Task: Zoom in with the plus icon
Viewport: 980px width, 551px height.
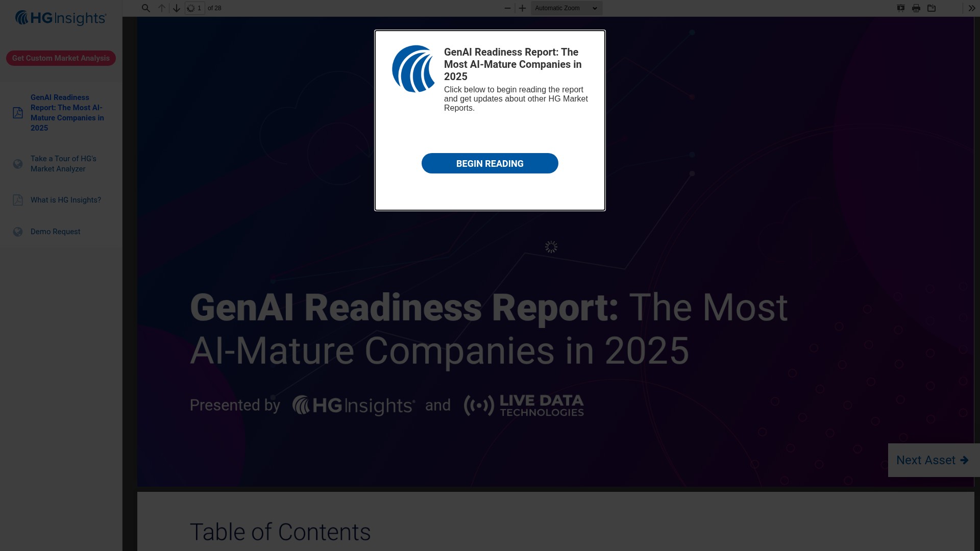Action: pos(522,8)
